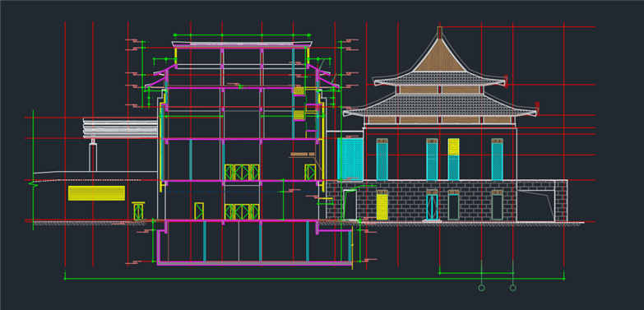This screenshot has height=310, width=644.
Task: Select the yellow door in brick wall
Action: pos(382,206)
